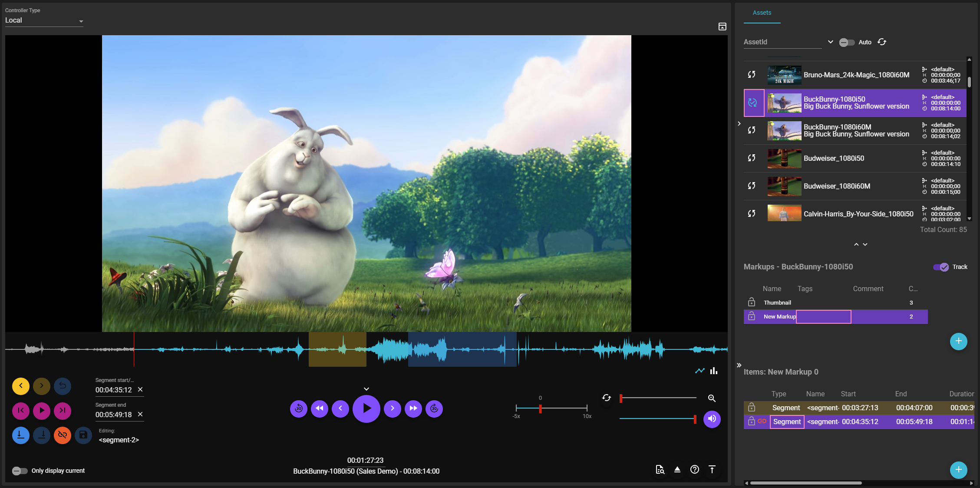Add a new markup with plus button
The image size is (980, 488).
pos(958,341)
